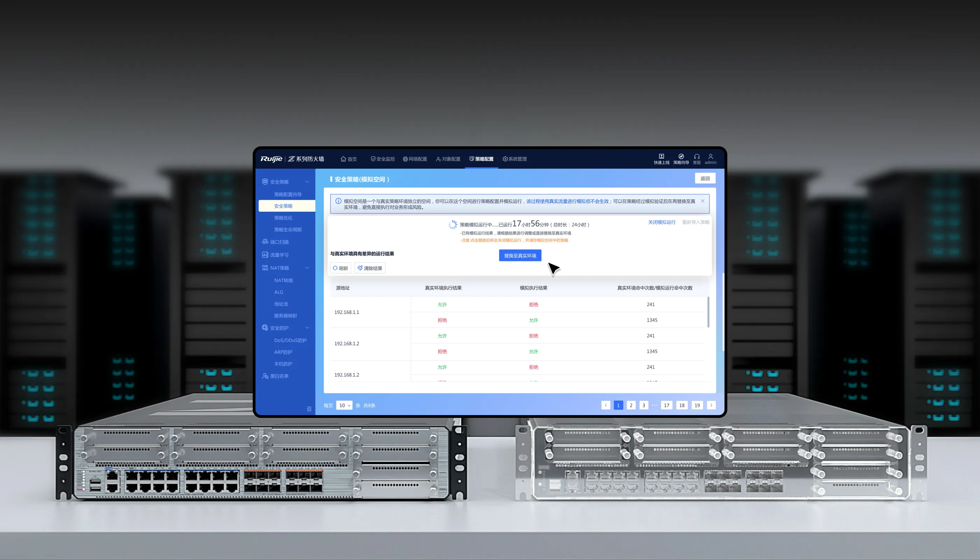The height and width of the screenshot is (560, 980).
Task: Click the results table vertical scrollbar
Action: 708,312
